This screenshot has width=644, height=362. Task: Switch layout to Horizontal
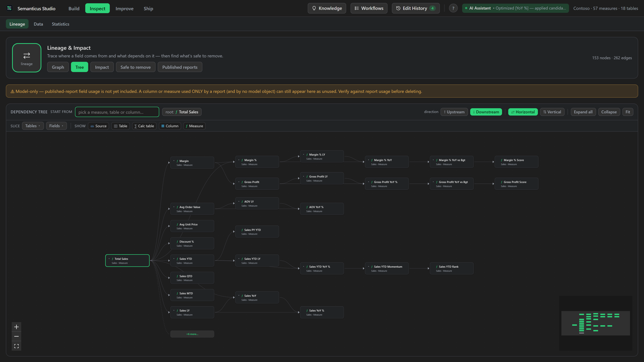[x=523, y=112]
